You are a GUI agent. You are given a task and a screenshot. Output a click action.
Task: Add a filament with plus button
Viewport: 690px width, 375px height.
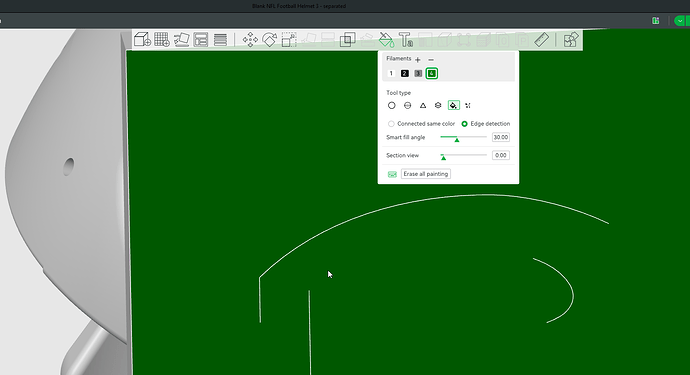[418, 59]
